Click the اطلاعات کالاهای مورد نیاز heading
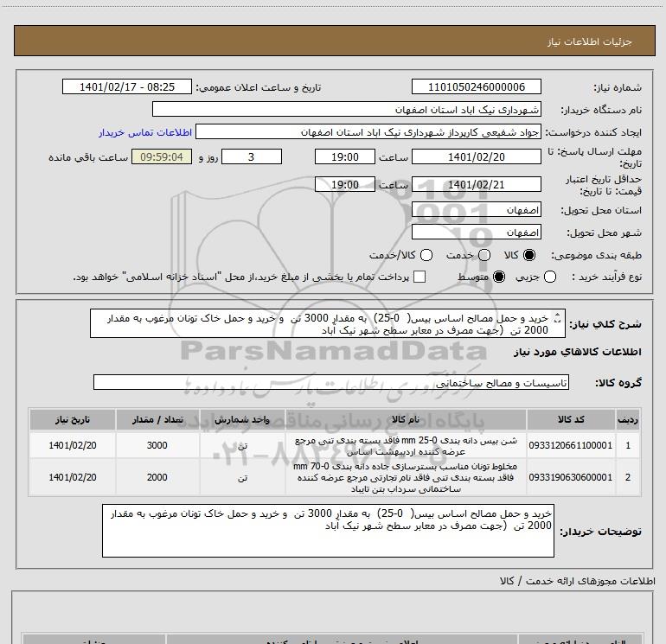This screenshot has height=644, width=666. [577, 352]
